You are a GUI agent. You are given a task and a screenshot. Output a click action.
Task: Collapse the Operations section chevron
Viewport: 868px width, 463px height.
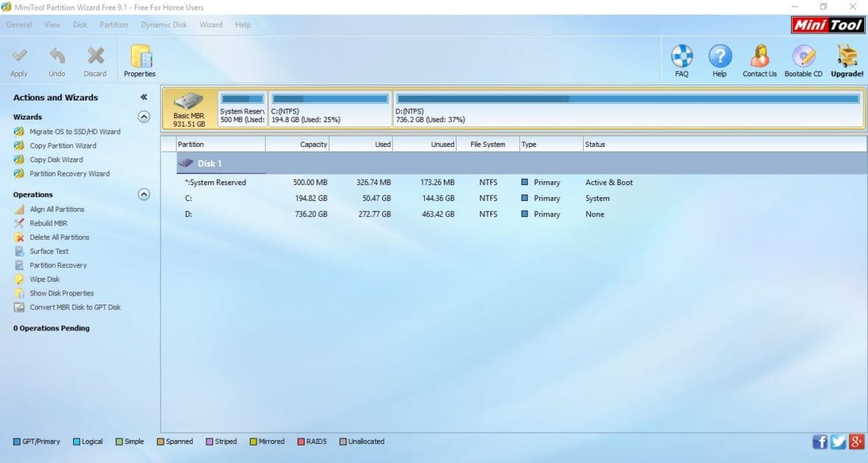pos(144,194)
